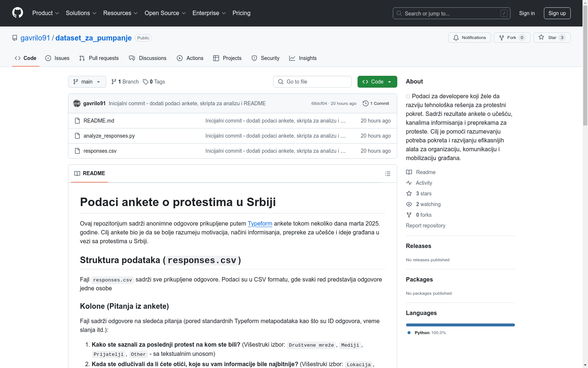
Task: Click the file icon beside README.md
Action: point(77,121)
